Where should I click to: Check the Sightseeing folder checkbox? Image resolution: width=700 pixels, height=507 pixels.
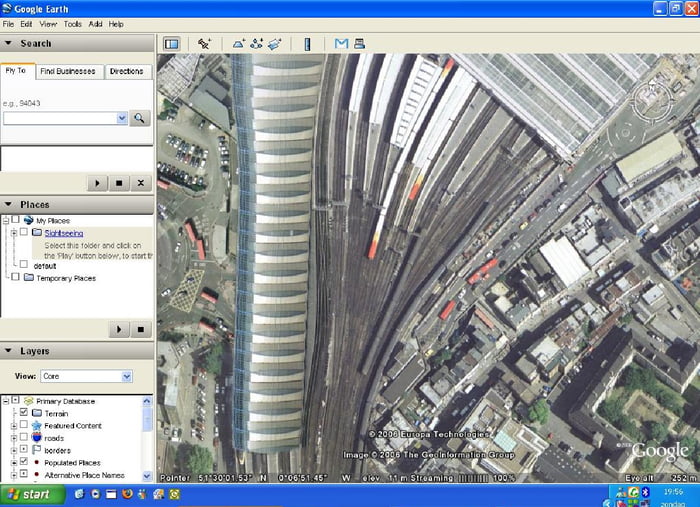[24, 232]
